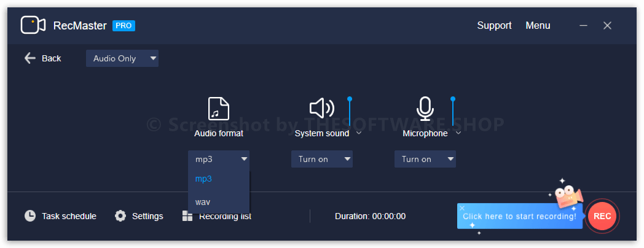The height and width of the screenshot is (248, 644).
Task: Select wav from the format list
Action: (219, 202)
